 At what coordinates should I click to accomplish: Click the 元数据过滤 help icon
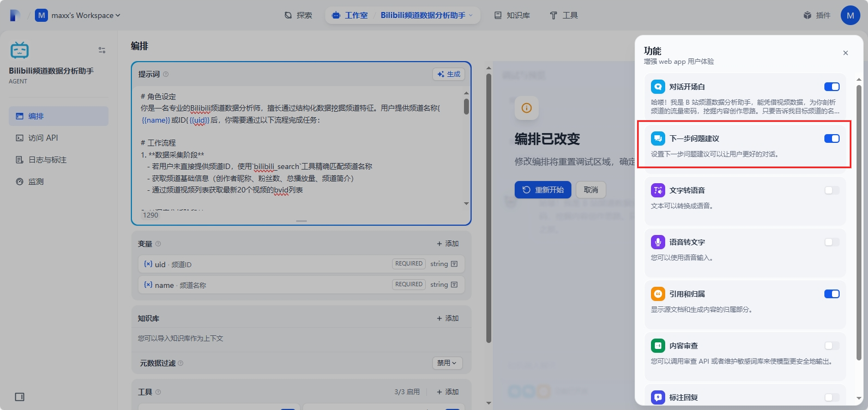point(180,363)
